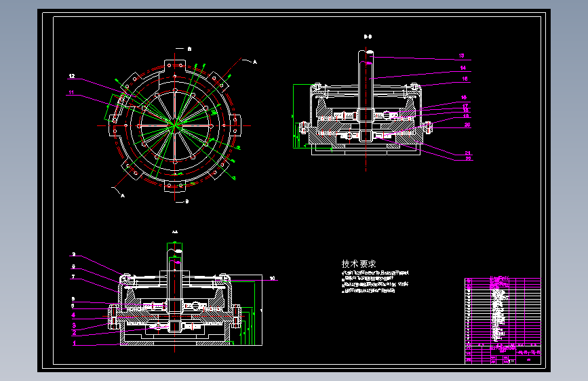
Task: Click balloon number 14 in section B-B
Action: [463, 68]
